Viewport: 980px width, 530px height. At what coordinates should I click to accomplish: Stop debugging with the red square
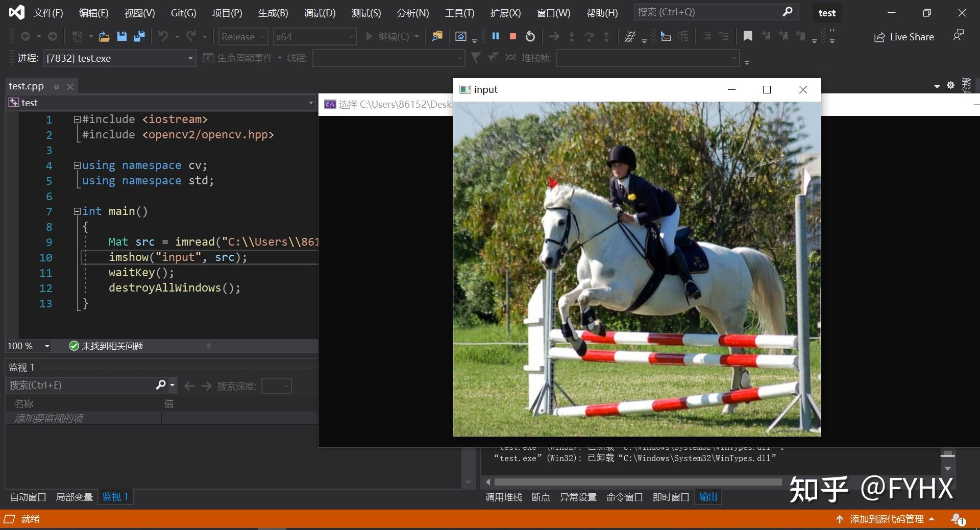tap(513, 36)
